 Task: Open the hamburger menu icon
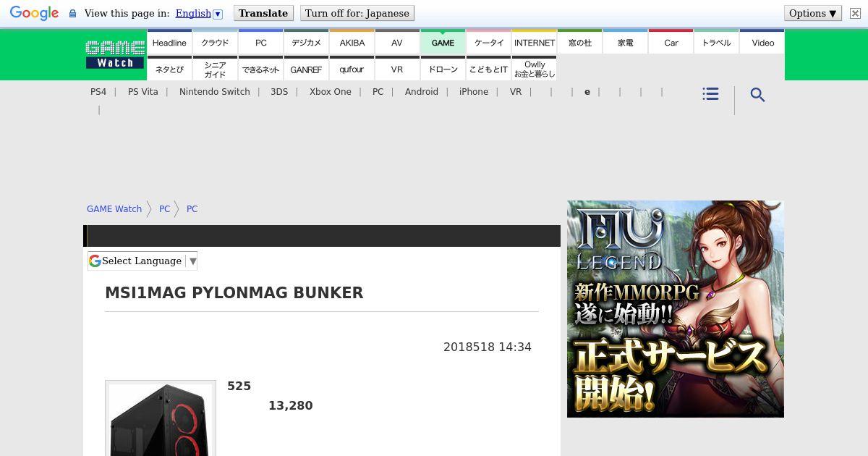click(710, 94)
